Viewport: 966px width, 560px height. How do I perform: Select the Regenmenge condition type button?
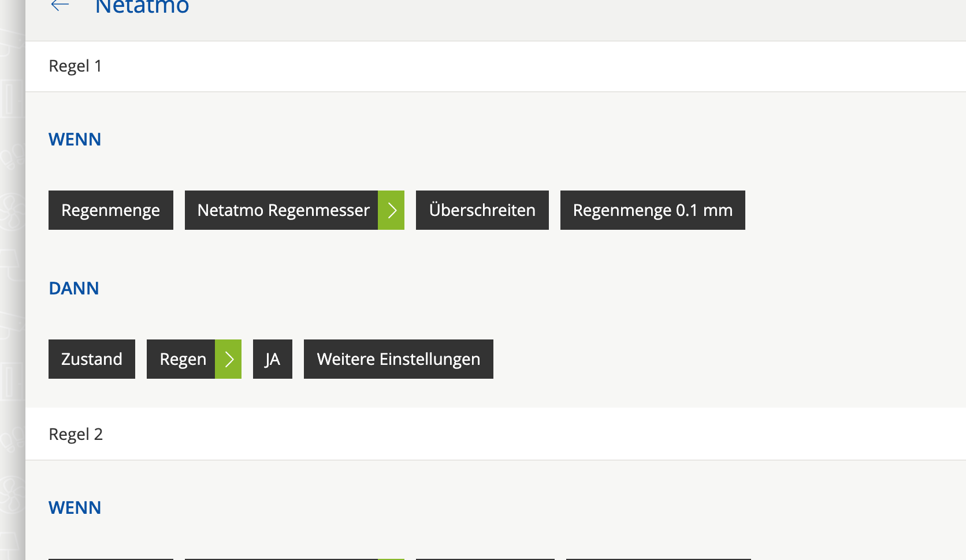pos(111,210)
